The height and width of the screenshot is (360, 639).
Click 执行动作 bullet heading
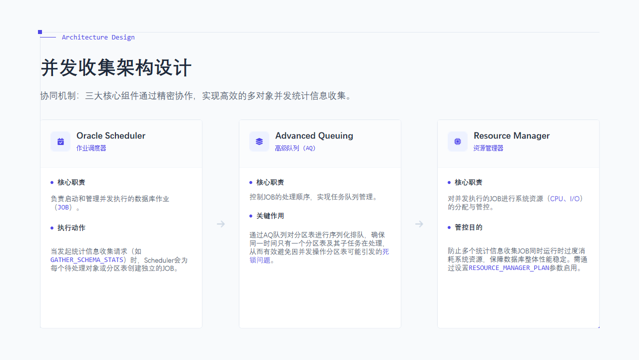click(x=71, y=227)
